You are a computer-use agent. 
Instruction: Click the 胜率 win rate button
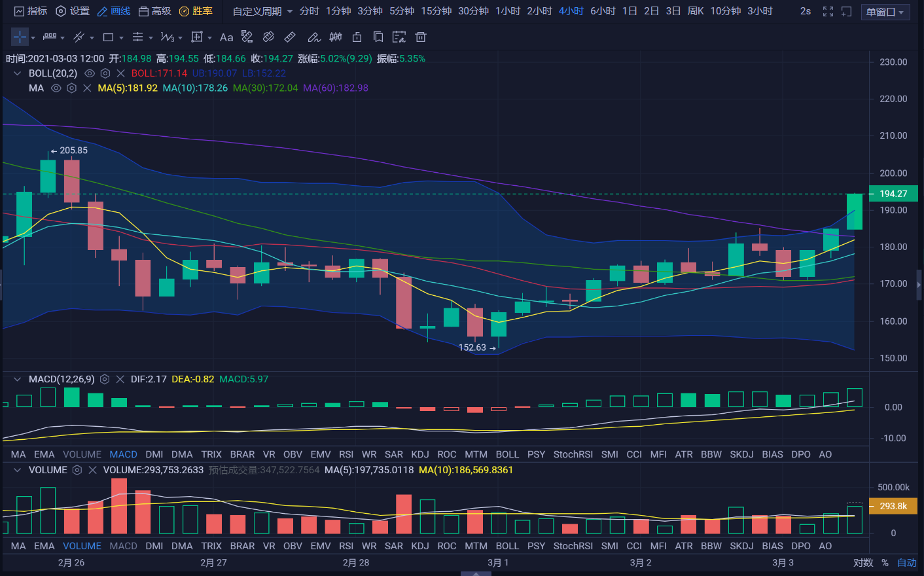click(196, 11)
